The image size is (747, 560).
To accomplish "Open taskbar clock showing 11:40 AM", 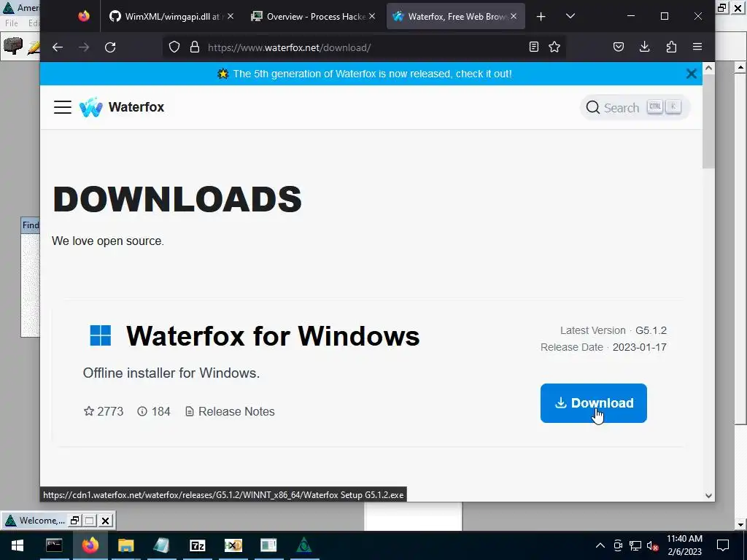I will pyautogui.click(x=684, y=545).
